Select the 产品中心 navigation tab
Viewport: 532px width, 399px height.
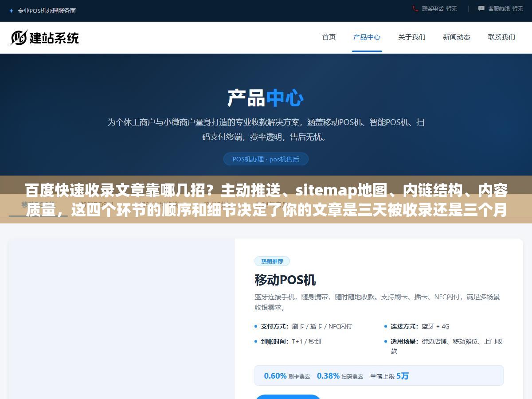pos(367,37)
